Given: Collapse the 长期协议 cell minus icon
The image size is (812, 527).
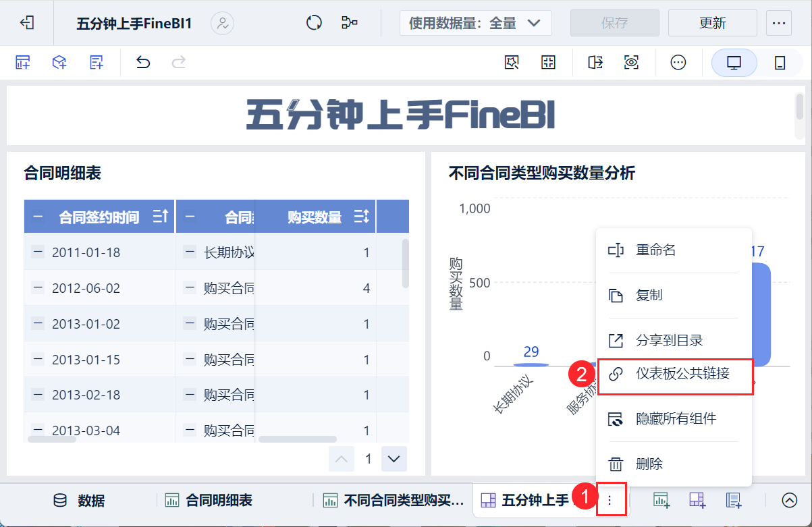Looking at the screenshot, I should click(190, 252).
